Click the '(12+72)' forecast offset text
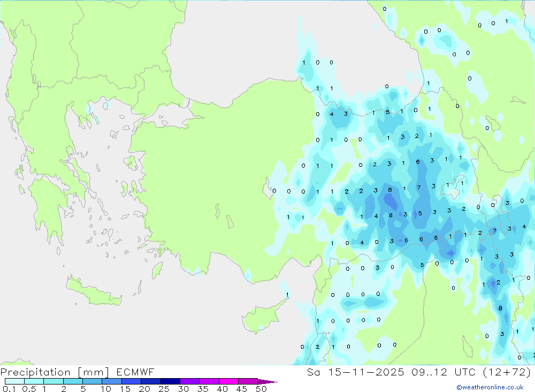 pos(507,372)
